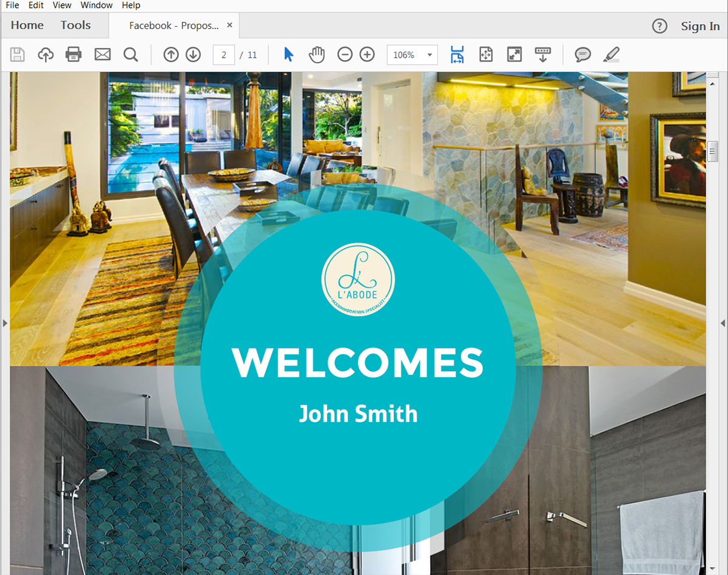Go to next page arrow
Screen dimensions: 728x575
point(193,55)
